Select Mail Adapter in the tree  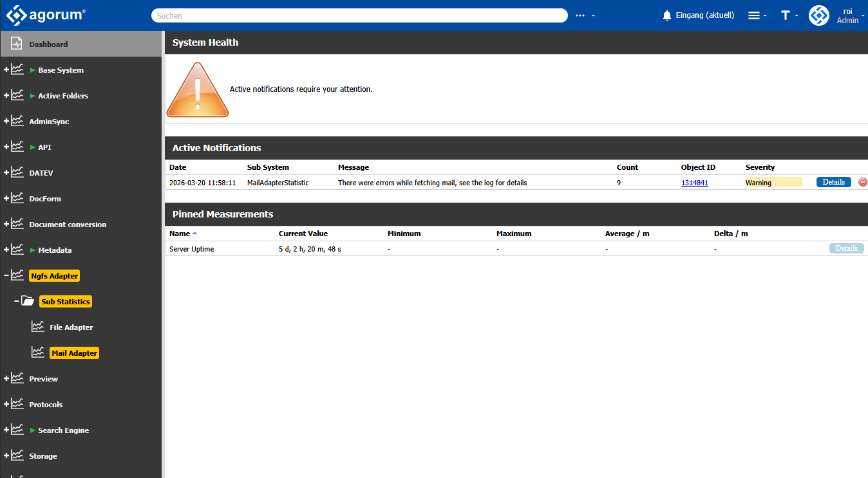74,353
